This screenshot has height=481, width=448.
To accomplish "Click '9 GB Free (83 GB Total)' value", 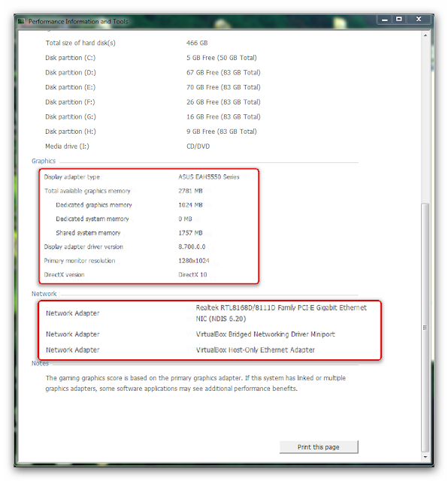I will point(222,132).
